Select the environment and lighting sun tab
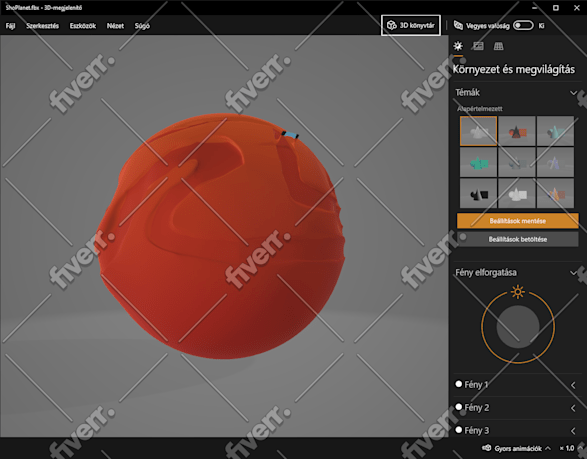The width and height of the screenshot is (587, 459). click(x=458, y=46)
